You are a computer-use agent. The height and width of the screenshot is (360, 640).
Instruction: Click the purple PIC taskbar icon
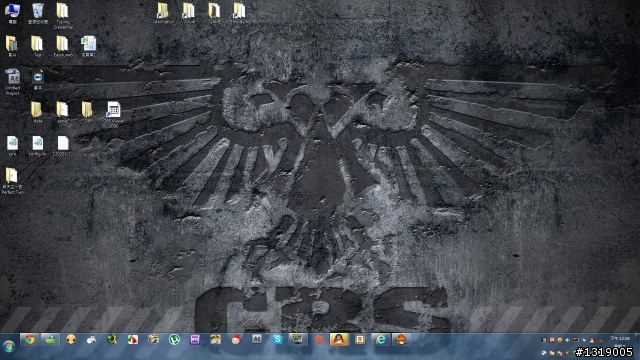click(195, 339)
